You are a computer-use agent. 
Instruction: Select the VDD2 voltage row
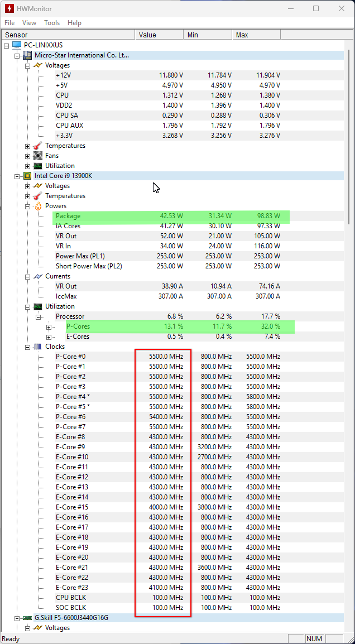[x=199, y=105]
